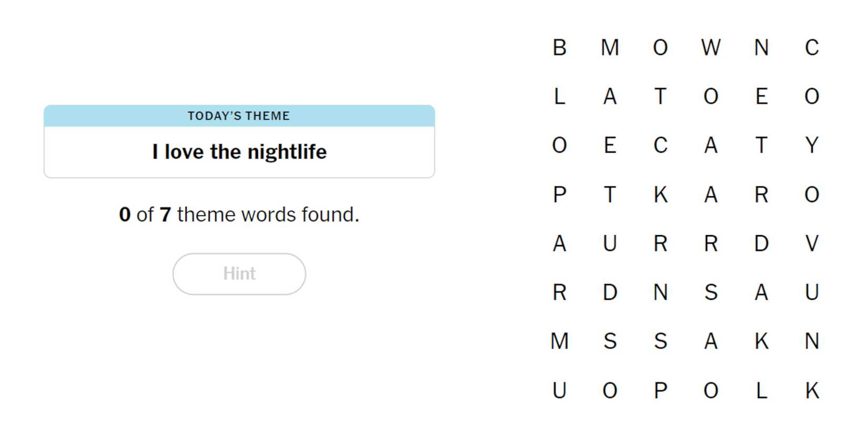Viewport: 868px width, 434px height.
Task: Select letter M in the seventh row
Action: click(559, 341)
